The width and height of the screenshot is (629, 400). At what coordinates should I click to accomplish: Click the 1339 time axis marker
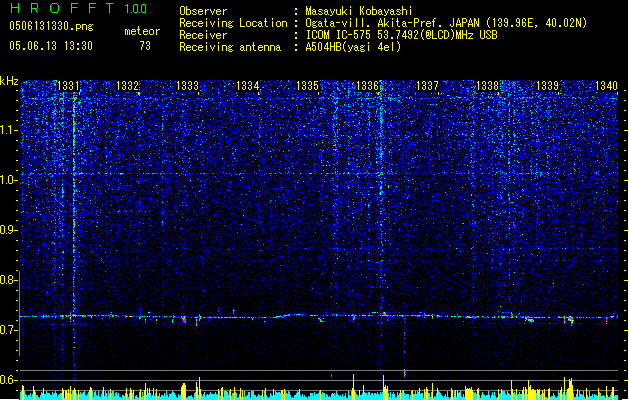click(x=547, y=86)
